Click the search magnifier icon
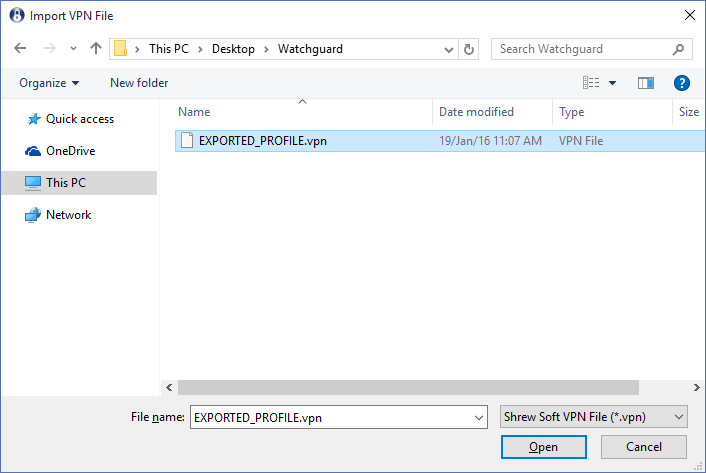 pyautogui.click(x=678, y=49)
